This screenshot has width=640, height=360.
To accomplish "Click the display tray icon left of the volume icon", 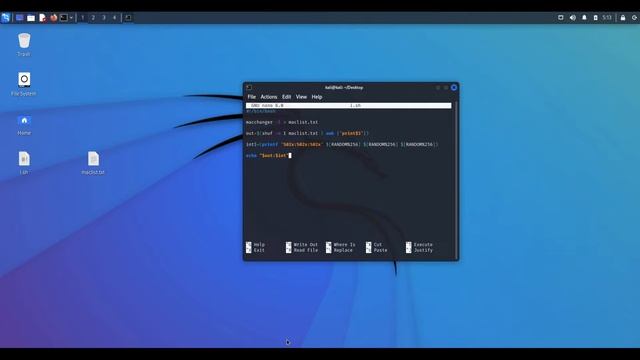I will coord(560,18).
